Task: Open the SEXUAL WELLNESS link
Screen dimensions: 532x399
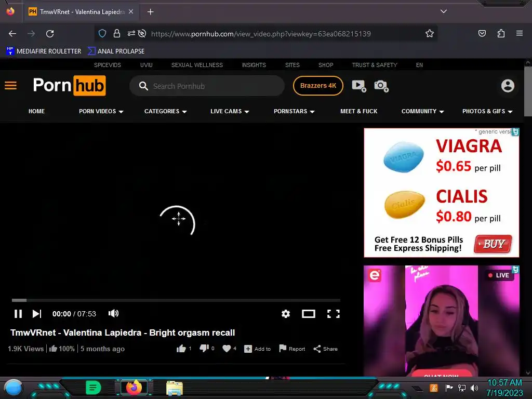Action: click(x=197, y=65)
